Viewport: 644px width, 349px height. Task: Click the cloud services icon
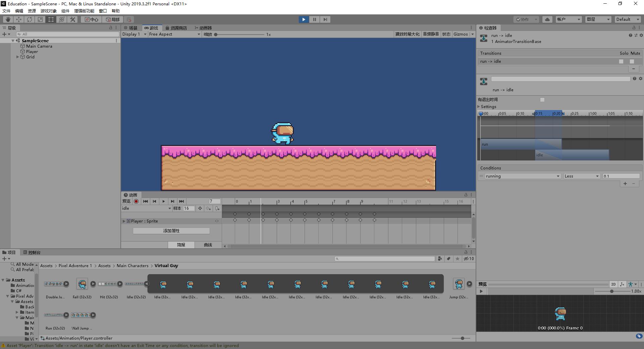(x=547, y=19)
